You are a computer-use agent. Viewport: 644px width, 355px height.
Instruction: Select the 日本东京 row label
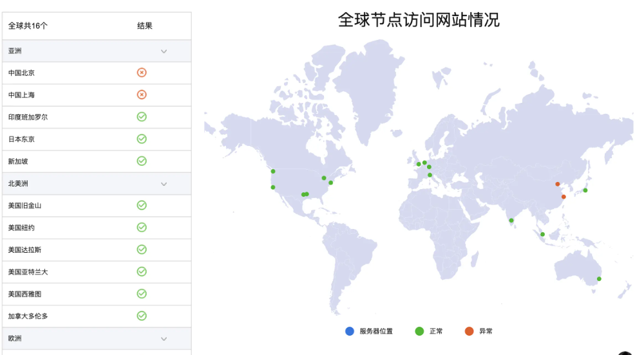pos(21,140)
